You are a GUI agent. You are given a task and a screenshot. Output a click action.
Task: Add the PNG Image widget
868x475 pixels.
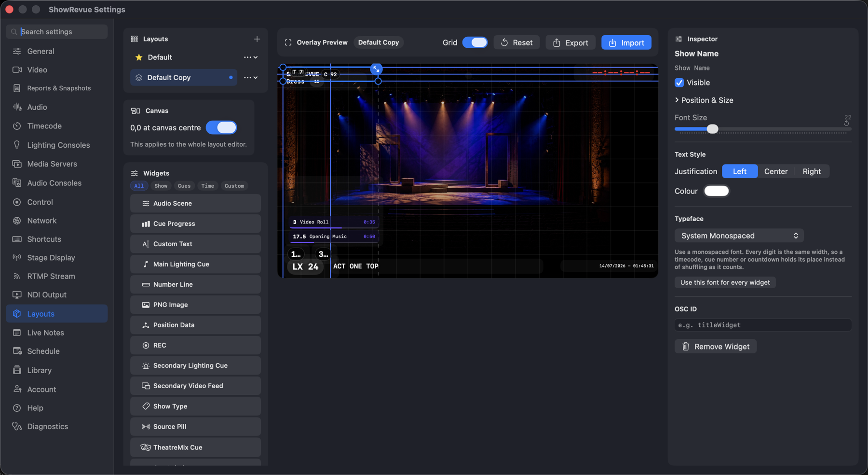coord(195,305)
